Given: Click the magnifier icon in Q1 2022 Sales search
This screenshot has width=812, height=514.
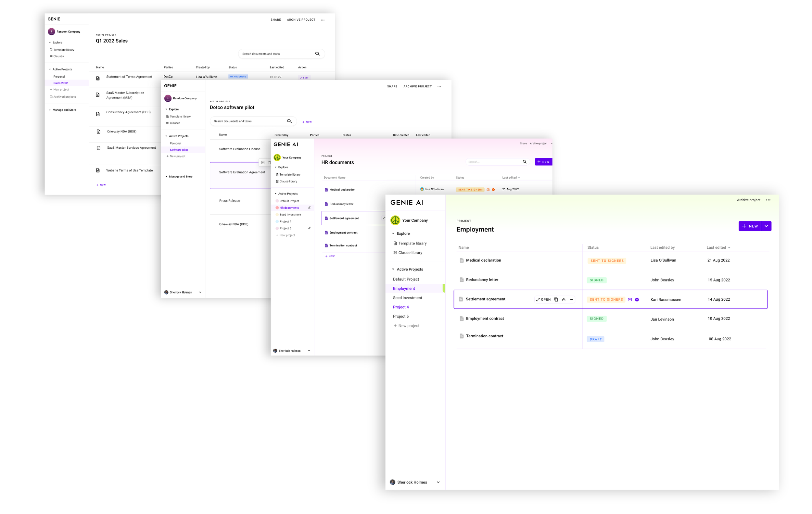Looking at the screenshot, I should [x=317, y=54].
